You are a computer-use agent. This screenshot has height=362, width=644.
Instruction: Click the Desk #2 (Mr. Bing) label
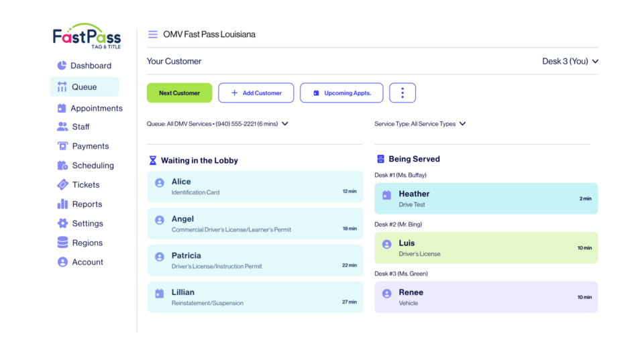[398, 224]
